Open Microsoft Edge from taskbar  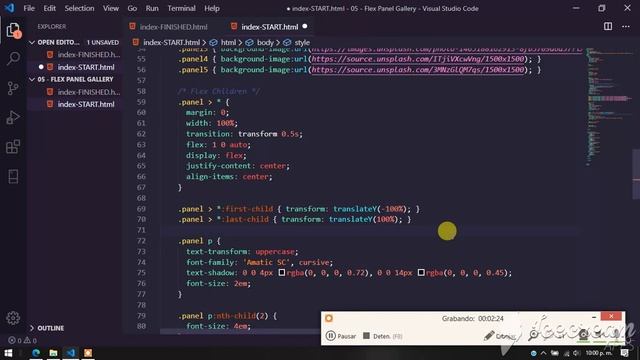click(36, 353)
